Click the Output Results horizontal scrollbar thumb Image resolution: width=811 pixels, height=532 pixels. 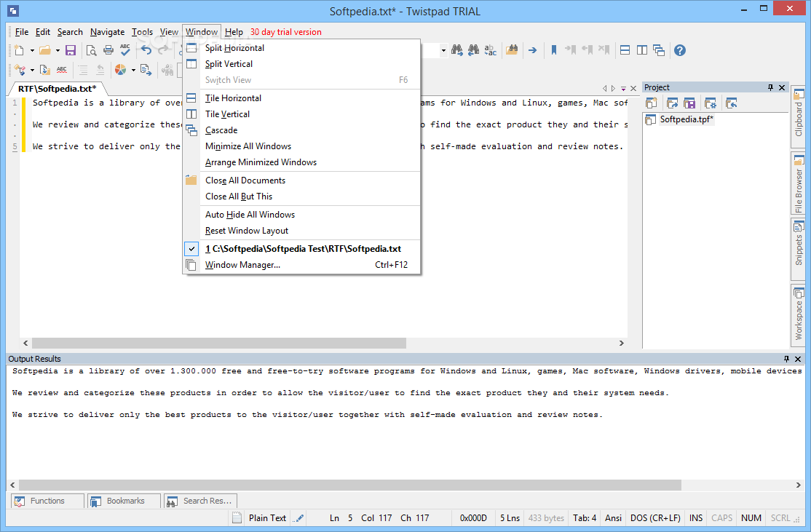click(349, 485)
